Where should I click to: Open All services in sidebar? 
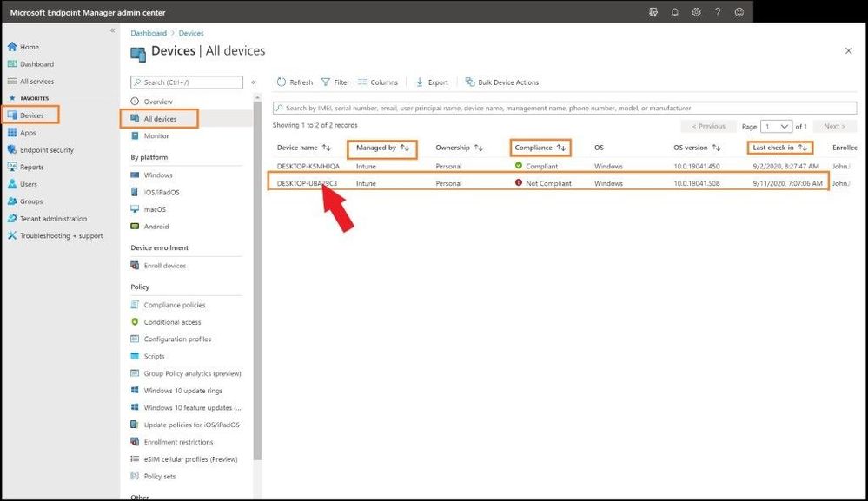30,82
